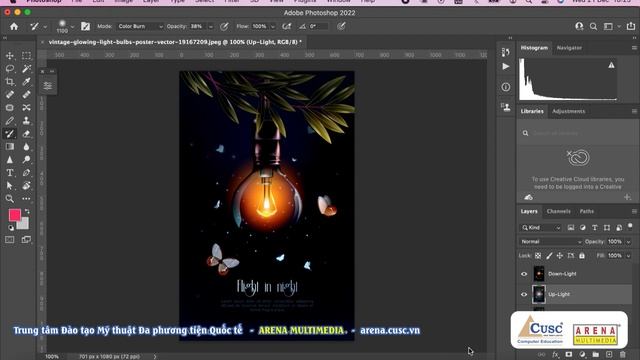Toggle lock transparent pixels

click(538, 256)
